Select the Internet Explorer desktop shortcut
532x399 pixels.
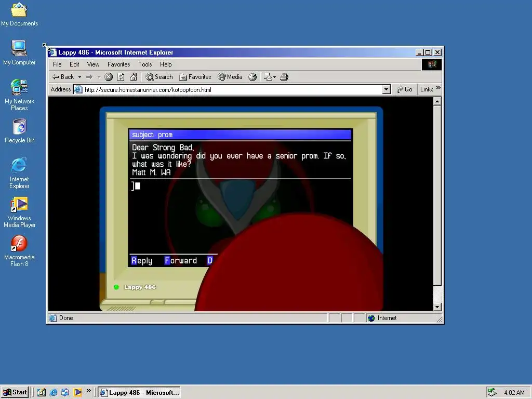pyautogui.click(x=19, y=172)
